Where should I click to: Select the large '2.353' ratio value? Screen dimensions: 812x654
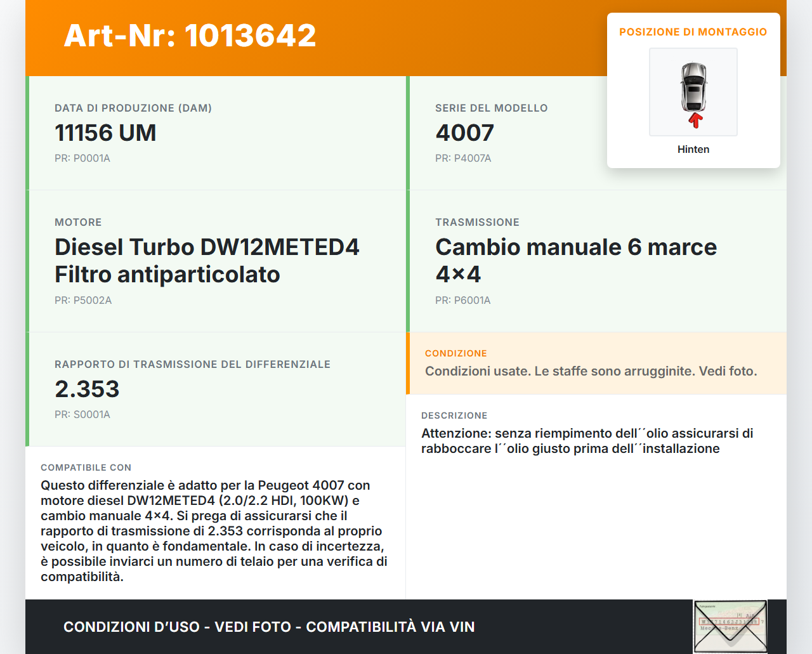tap(87, 389)
